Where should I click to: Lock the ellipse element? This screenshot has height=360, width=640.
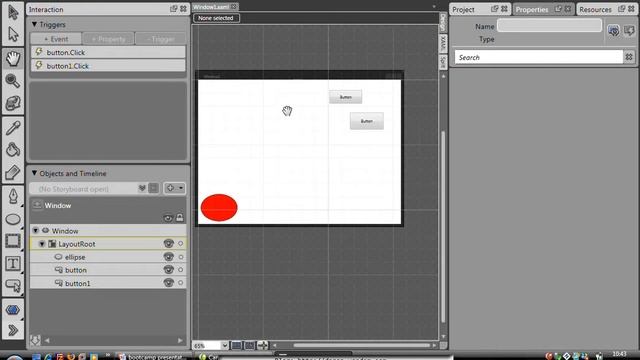181,257
